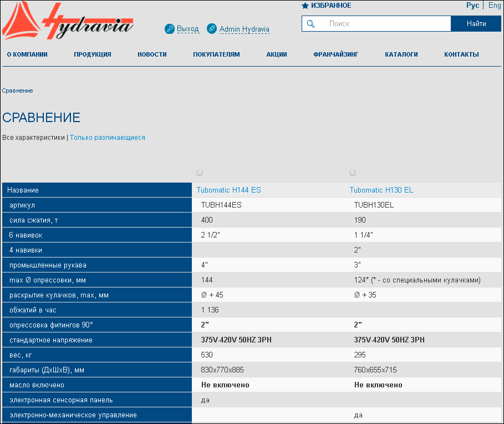Click the TUBH130EL article value
Screen dimensions: 504x424
pos(374,205)
